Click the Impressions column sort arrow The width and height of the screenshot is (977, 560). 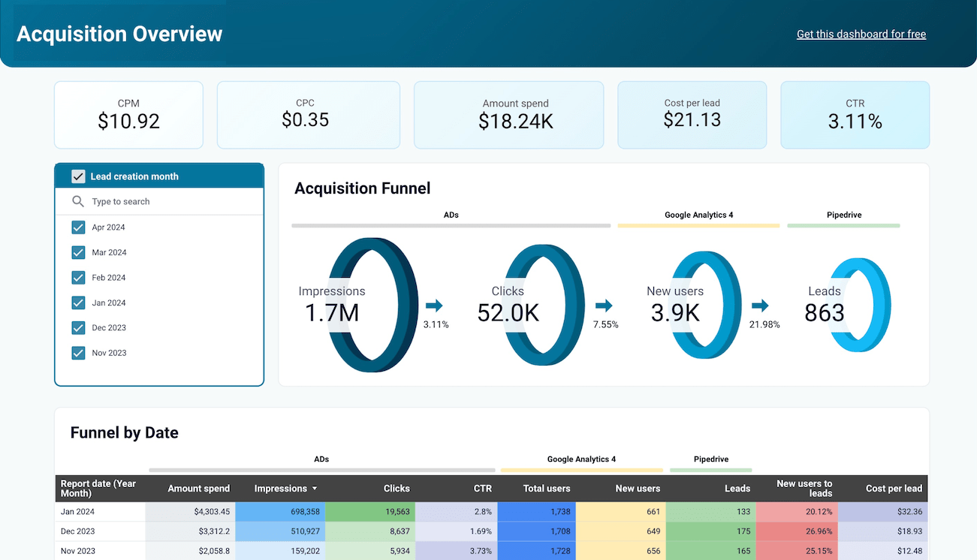(315, 489)
